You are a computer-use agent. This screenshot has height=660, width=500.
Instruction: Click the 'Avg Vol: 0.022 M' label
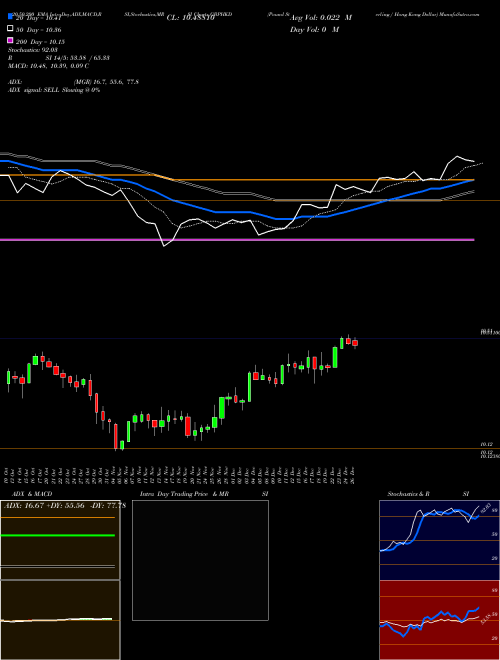[x=321, y=18]
